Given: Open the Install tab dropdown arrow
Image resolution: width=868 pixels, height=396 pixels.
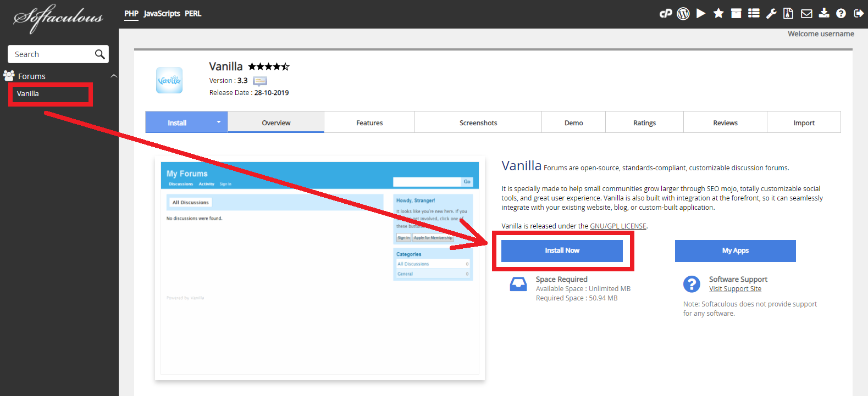Looking at the screenshot, I should click(218, 122).
